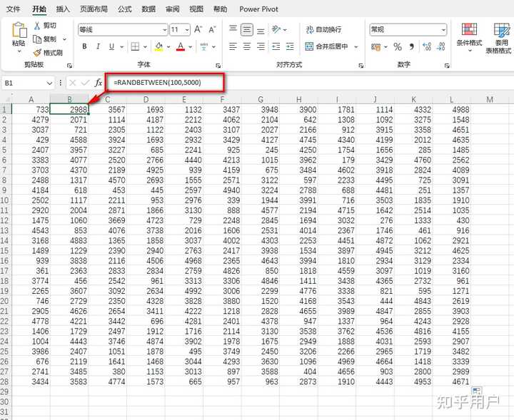514x420 pixels.
Task: Click the increase indent icon
Action: (290, 46)
